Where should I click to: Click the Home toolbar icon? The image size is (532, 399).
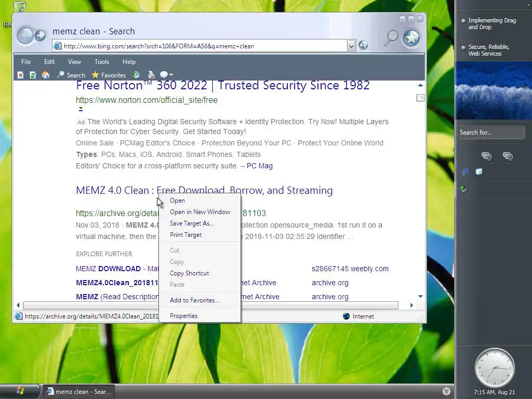[x=46, y=75]
